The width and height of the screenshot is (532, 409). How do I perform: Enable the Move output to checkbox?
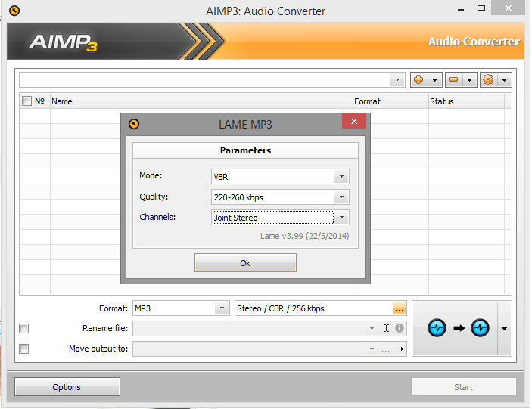[23, 349]
